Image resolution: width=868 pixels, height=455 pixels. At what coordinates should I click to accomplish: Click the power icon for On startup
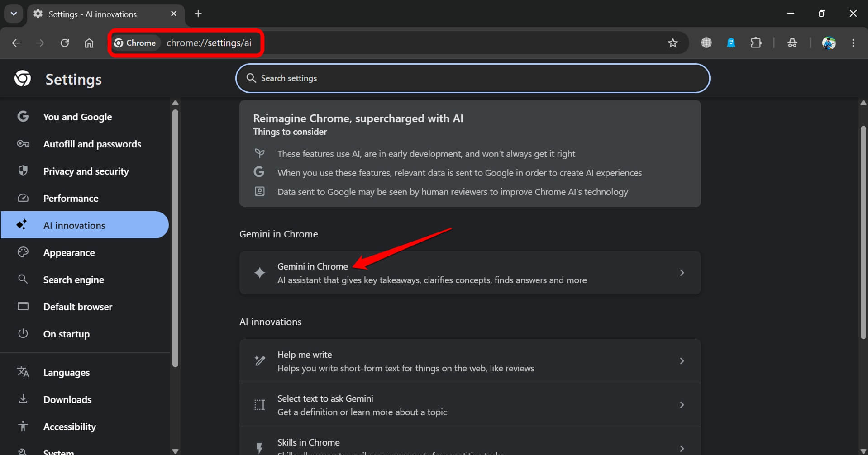[x=23, y=333]
